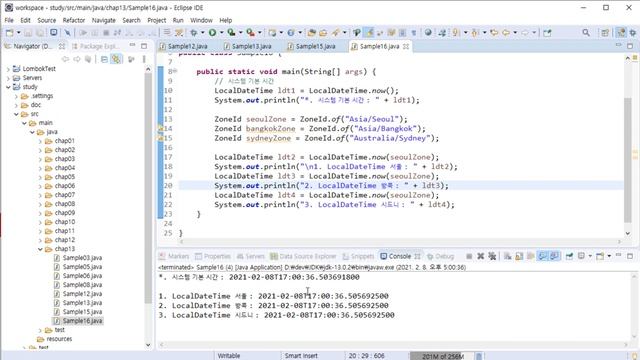Screen dimensions: 640x360
Task: Click the New file toolbar icon
Action: (x=9, y=33)
